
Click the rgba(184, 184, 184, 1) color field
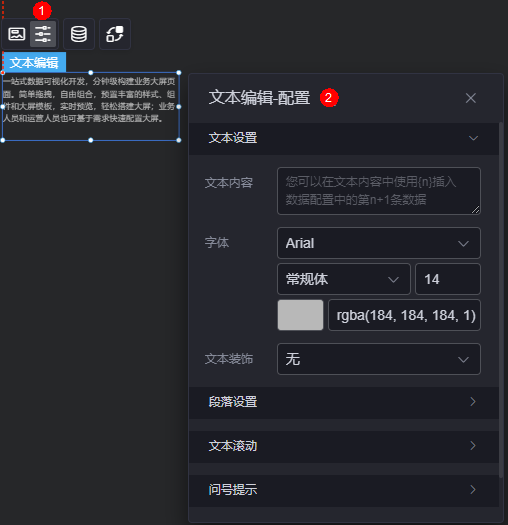405,315
